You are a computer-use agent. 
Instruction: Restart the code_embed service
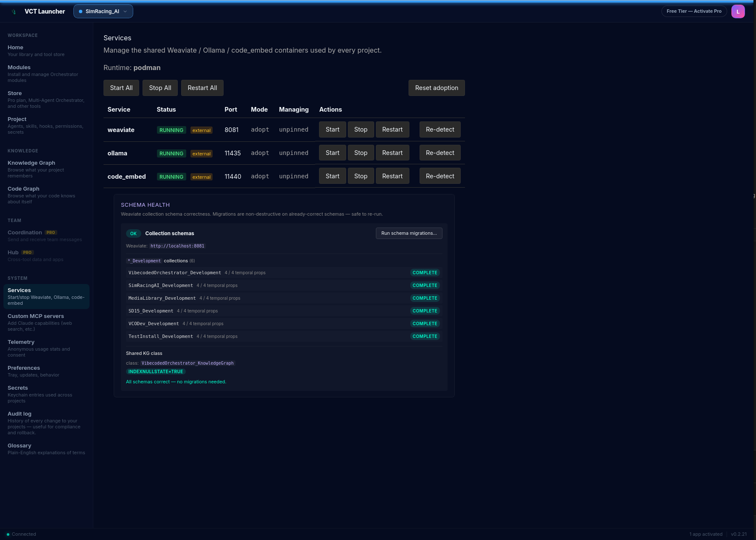tap(392, 176)
